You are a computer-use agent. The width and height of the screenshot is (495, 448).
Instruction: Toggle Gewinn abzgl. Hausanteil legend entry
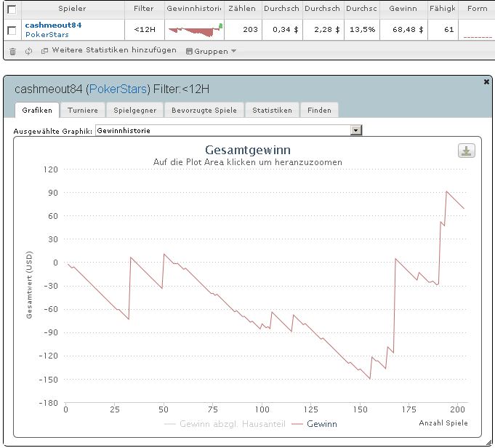pyautogui.click(x=225, y=424)
